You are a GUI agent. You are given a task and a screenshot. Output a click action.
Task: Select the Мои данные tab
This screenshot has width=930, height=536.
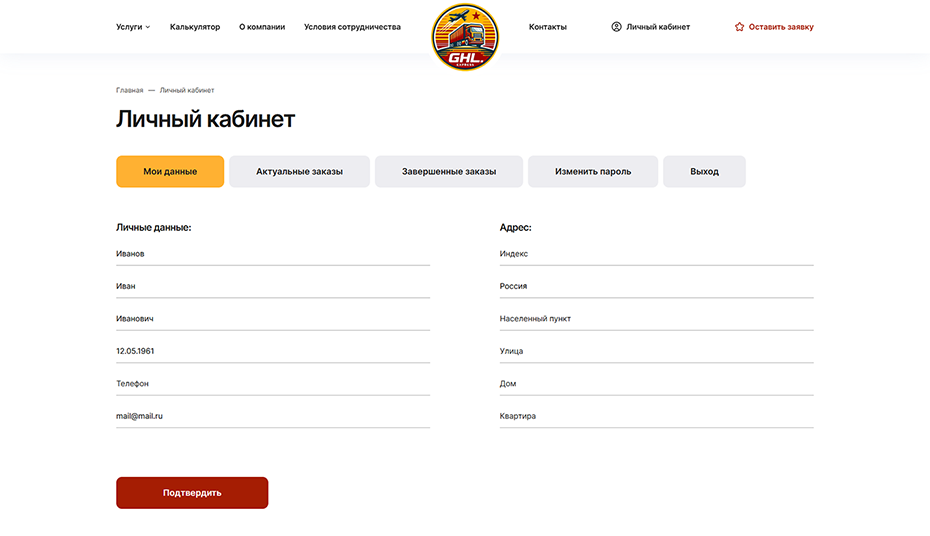[170, 171]
